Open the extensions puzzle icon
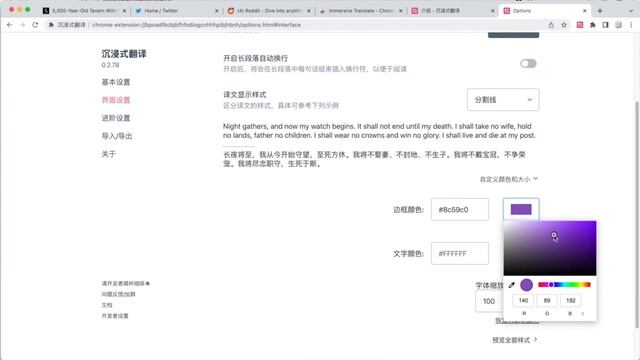The width and height of the screenshot is (640, 360). (x=593, y=25)
